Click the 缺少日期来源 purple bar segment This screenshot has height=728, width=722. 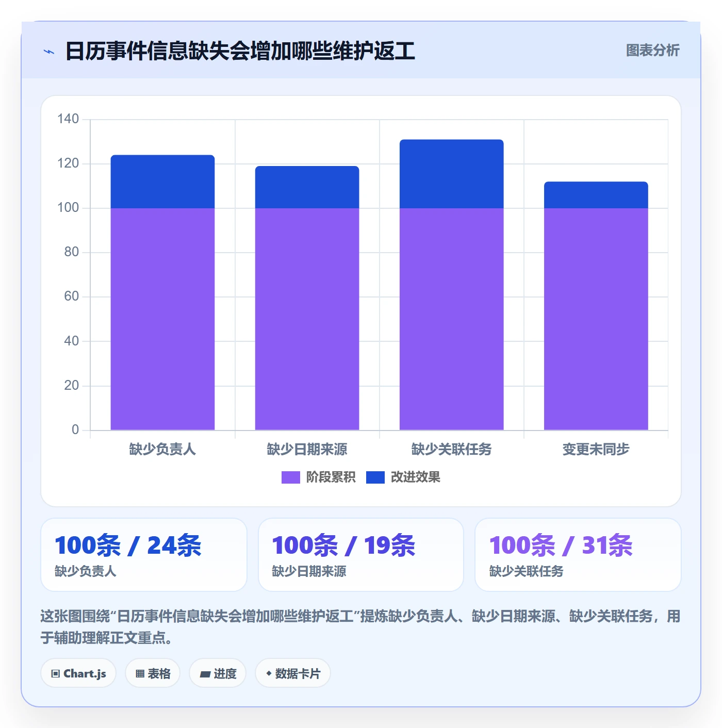307,319
